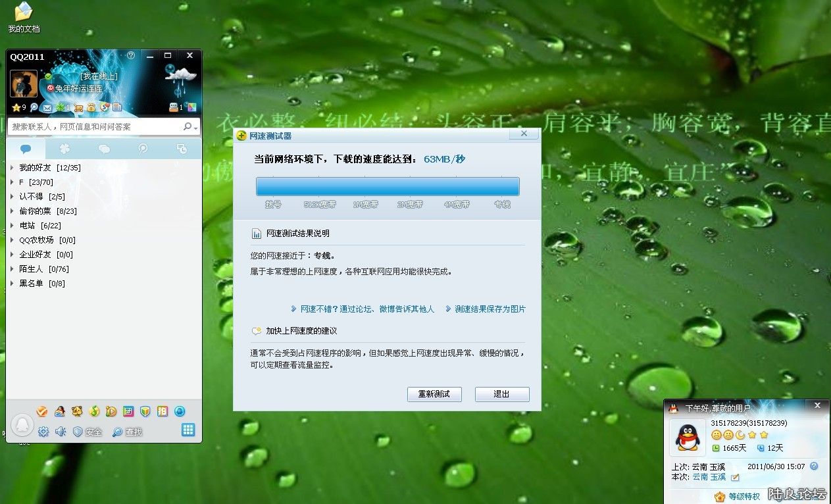
Task: Open the search box dropdown arrow
Action: pyautogui.click(x=195, y=127)
